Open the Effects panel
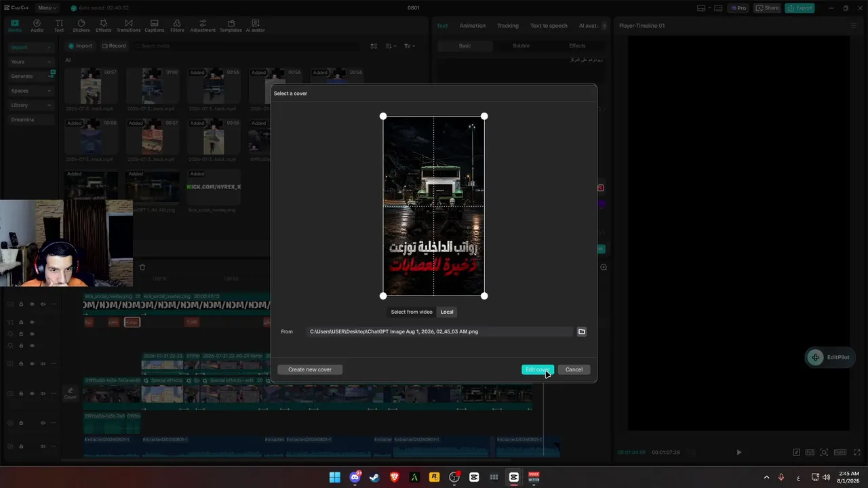 103,26
